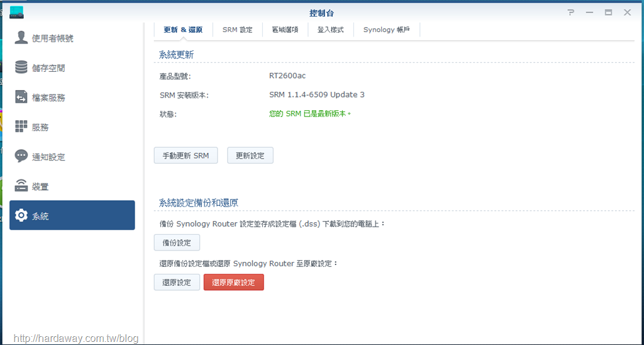644x345 pixels.
Task: Click the 系統 gear icon
Action: click(x=21, y=215)
